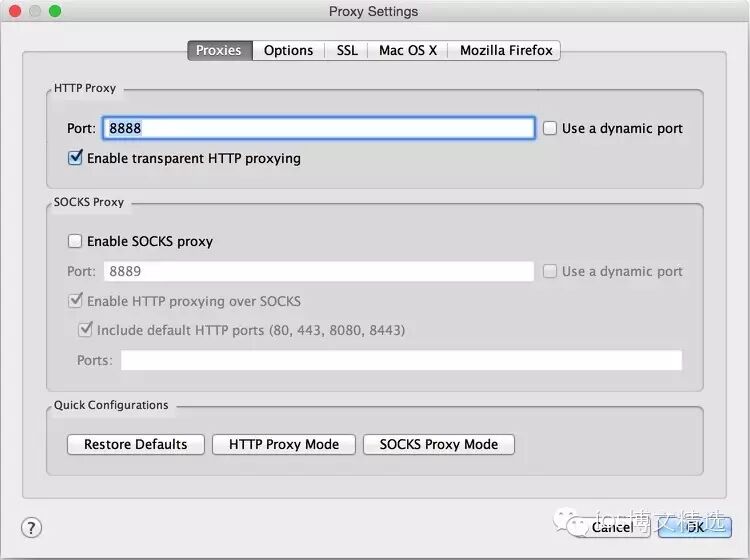This screenshot has height=560, width=750.
Task: Toggle Enable HTTP proxying over SOCKS
Action: [75, 301]
